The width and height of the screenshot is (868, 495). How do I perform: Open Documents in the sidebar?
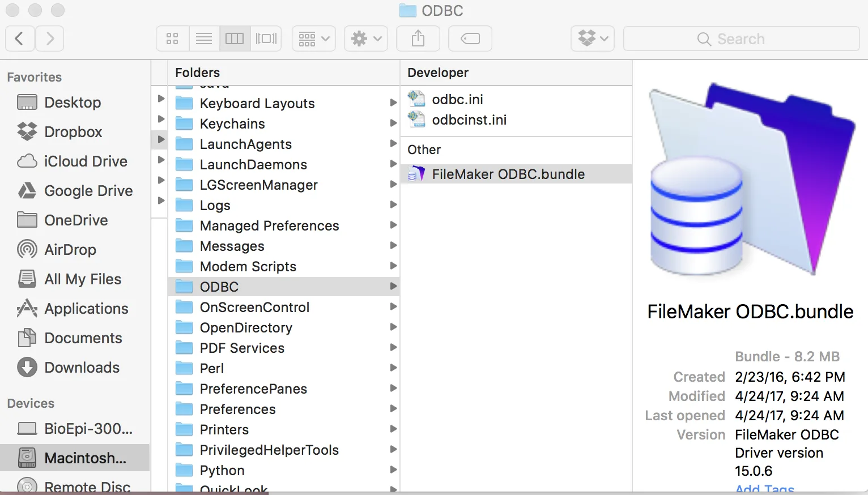click(75, 338)
